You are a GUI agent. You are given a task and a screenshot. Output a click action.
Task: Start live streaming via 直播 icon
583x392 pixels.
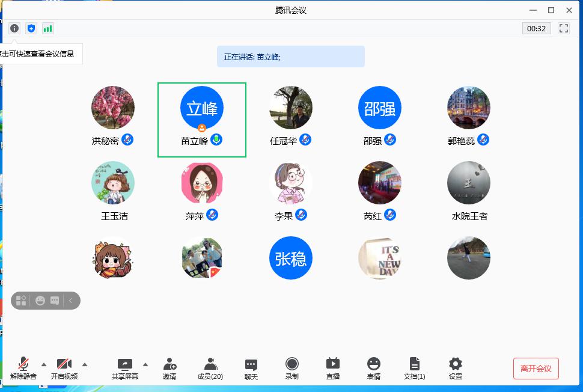click(333, 368)
